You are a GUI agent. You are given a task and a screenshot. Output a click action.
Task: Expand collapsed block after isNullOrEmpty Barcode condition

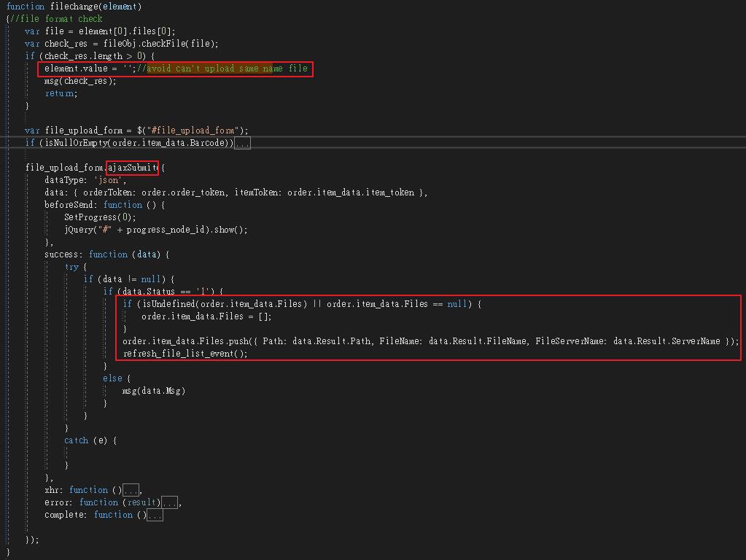click(x=243, y=143)
